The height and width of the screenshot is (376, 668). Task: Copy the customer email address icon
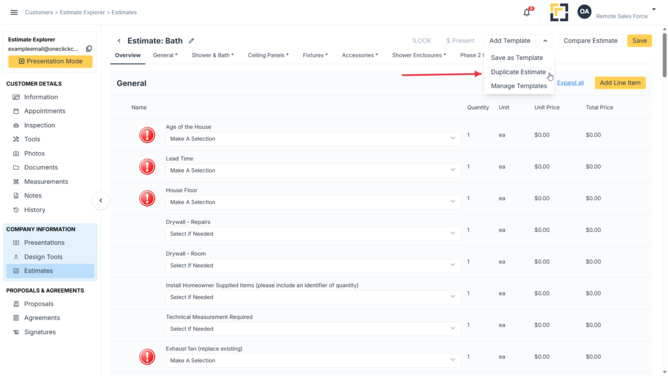click(x=89, y=49)
